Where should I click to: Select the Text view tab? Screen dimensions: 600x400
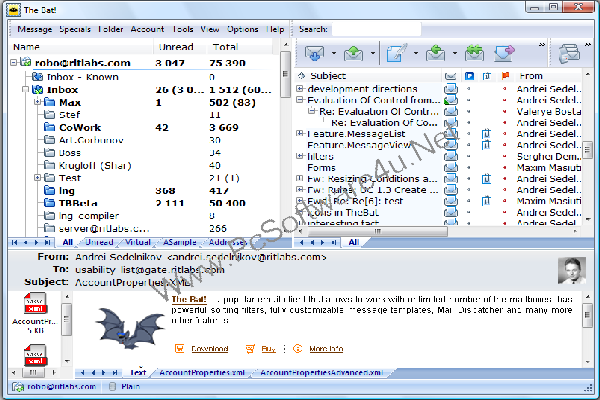138,372
